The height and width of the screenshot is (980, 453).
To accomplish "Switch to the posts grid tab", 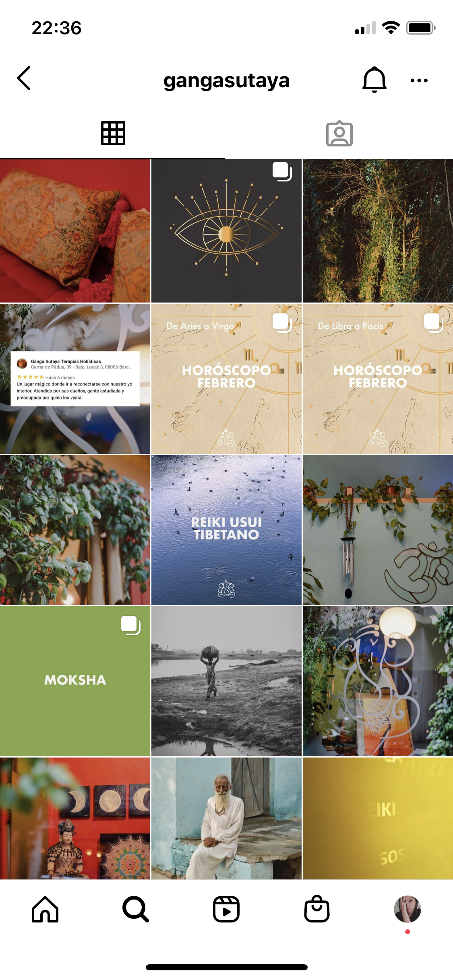I will coord(113,133).
